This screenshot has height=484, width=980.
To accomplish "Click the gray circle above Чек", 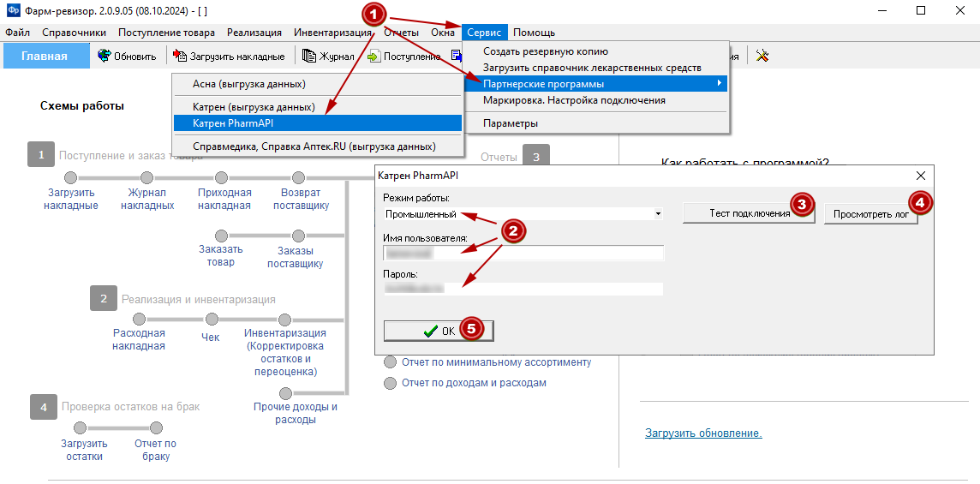I will point(212,320).
